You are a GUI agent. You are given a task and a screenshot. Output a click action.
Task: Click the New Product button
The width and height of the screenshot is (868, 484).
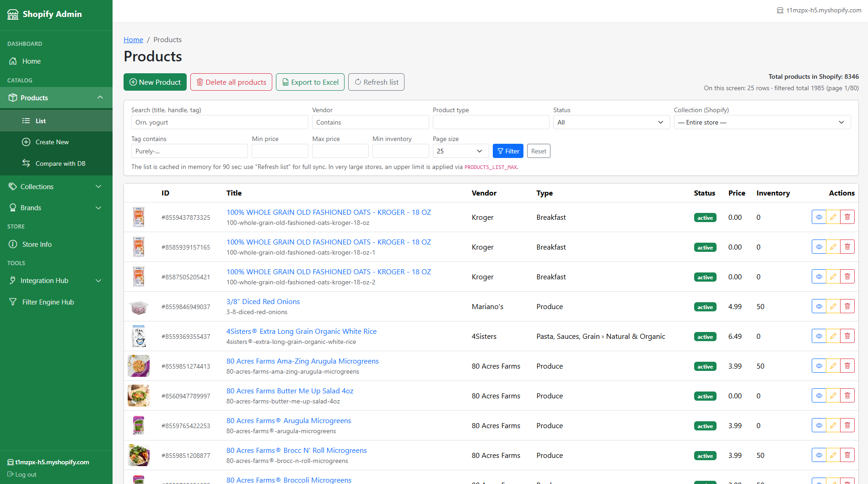[x=155, y=82]
